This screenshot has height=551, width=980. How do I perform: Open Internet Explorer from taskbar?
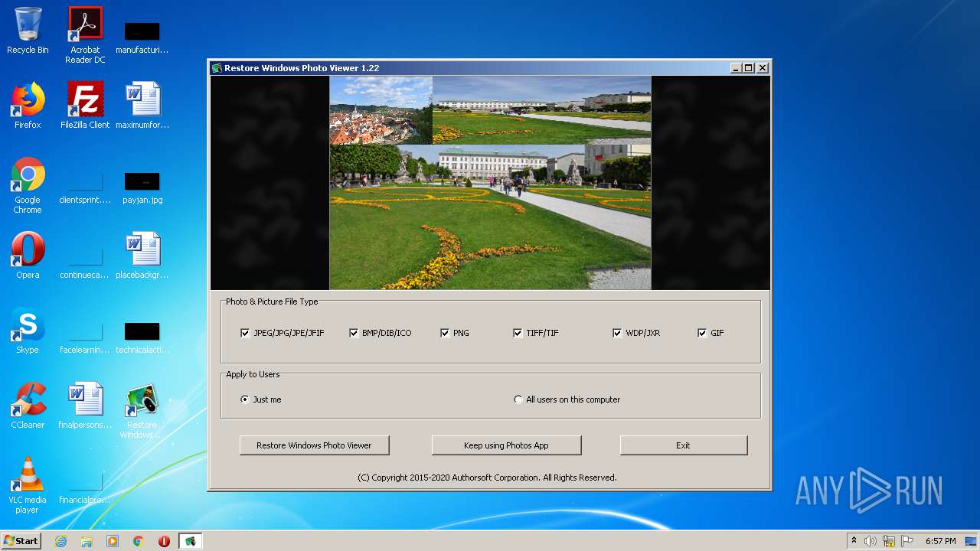tap(60, 541)
